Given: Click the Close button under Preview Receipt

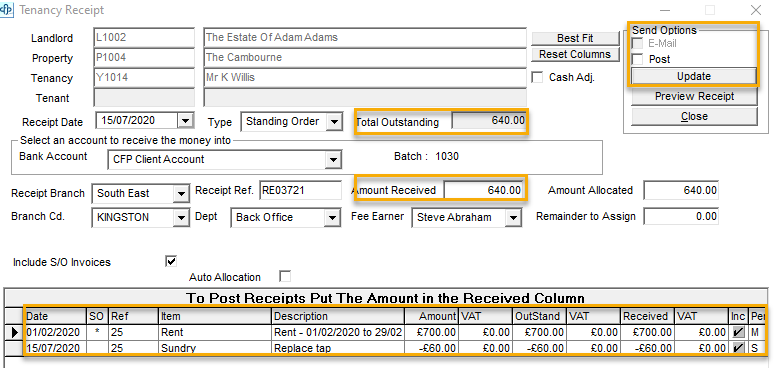Looking at the screenshot, I should [694, 116].
